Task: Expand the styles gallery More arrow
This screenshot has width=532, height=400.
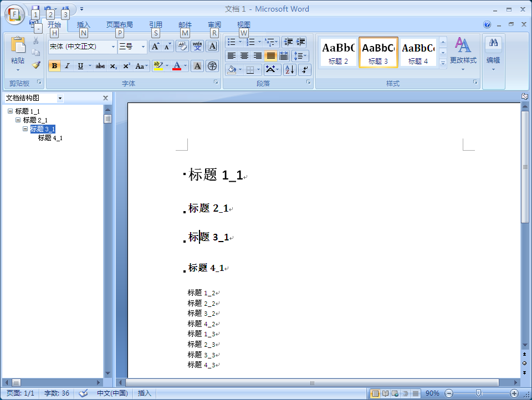Action: tap(443, 64)
